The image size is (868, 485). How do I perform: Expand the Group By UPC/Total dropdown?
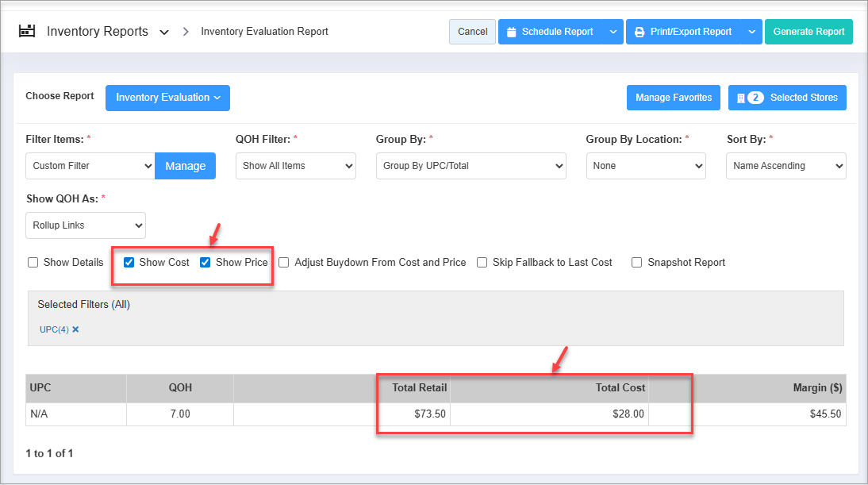(470, 166)
